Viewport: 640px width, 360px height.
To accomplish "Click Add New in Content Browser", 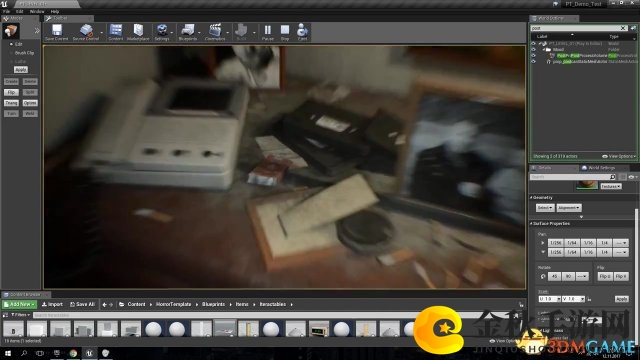I will 20,304.
